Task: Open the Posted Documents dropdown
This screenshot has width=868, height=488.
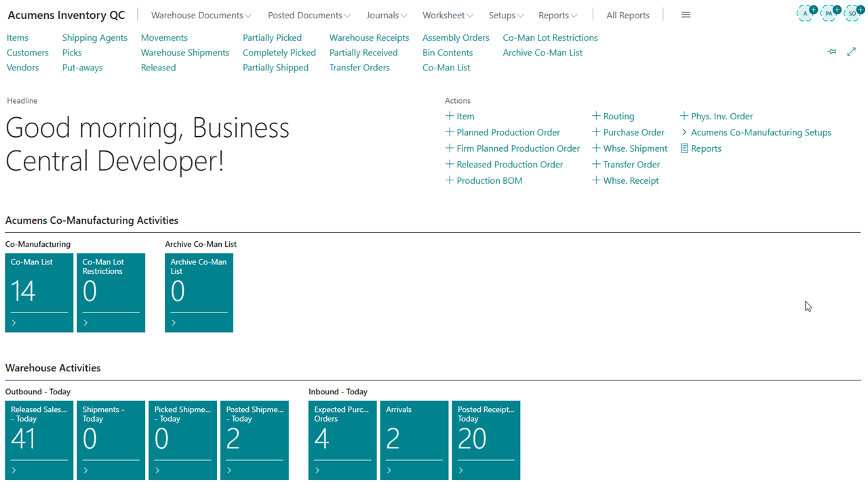Action: 309,15
